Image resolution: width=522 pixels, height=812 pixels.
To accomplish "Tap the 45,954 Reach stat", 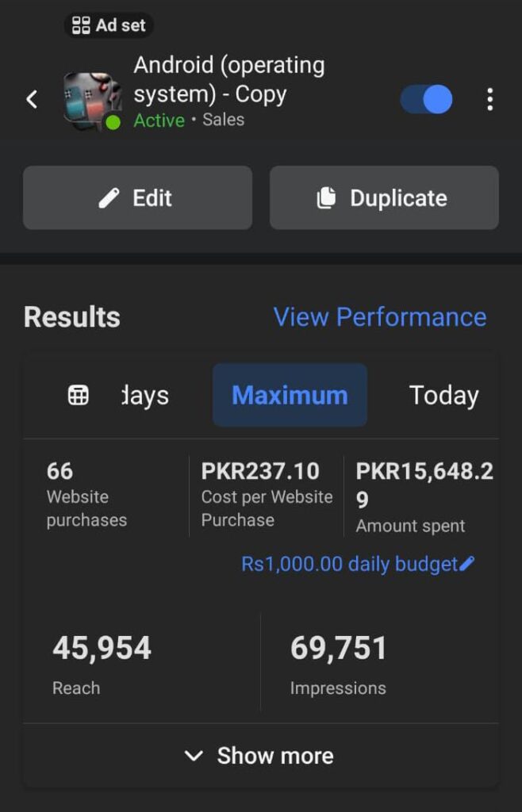I will click(102, 662).
